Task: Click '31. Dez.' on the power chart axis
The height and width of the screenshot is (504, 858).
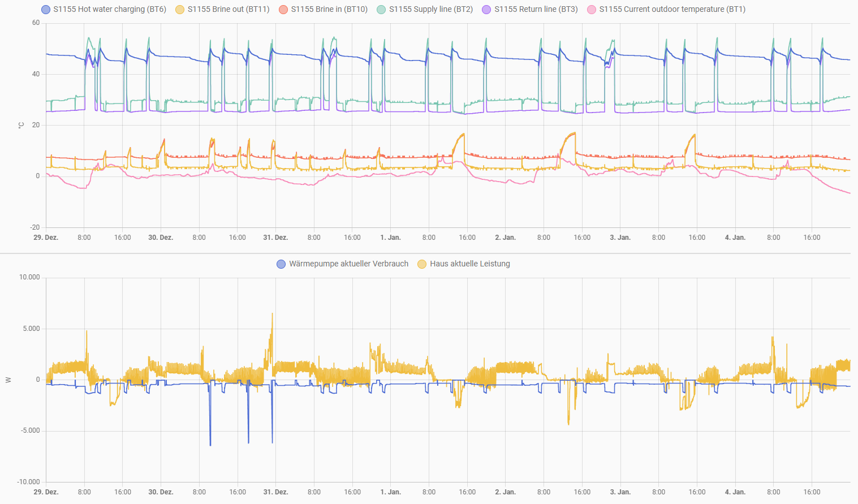Action: (275, 492)
